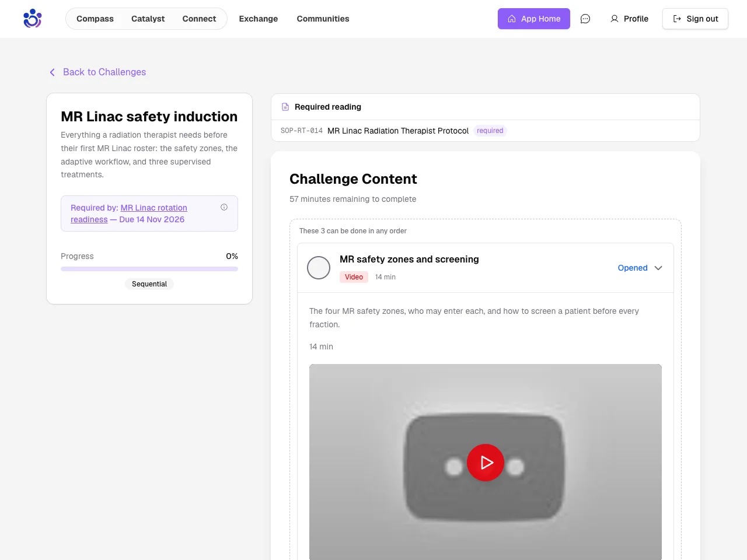Go to Communities in the top navigation
The image size is (747, 560).
click(323, 19)
